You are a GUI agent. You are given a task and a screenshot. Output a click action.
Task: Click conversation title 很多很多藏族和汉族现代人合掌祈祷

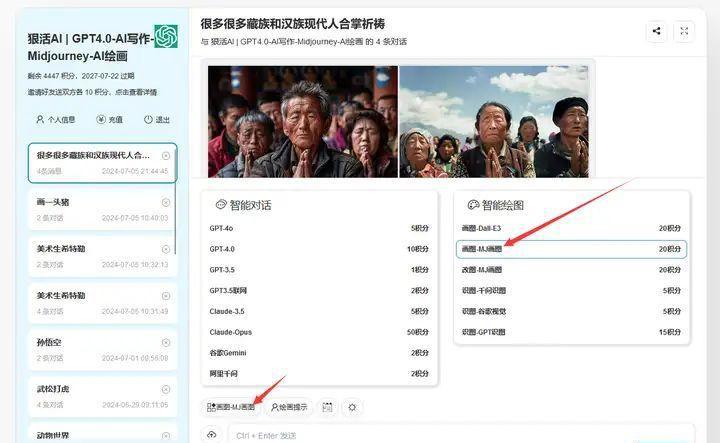tap(293, 24)
